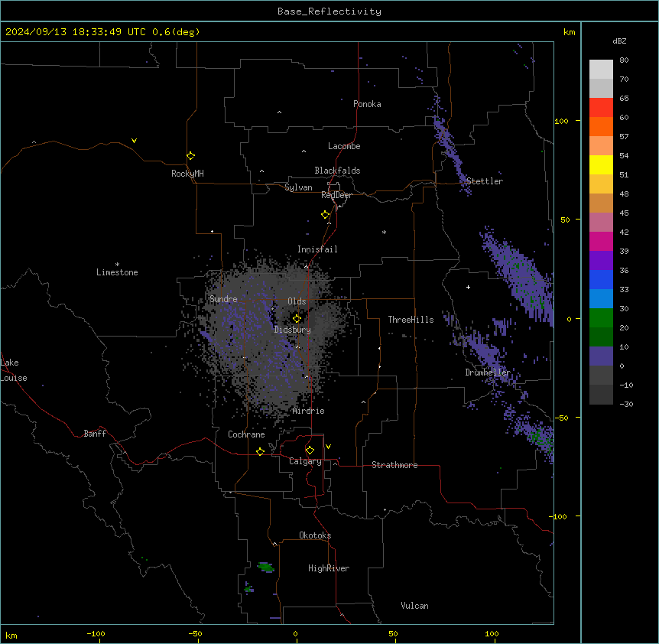The width and height of the screenshot is (659, 644).
Task: Select the lightest grey 70-80 dBZ swatch
Action: 601,70
